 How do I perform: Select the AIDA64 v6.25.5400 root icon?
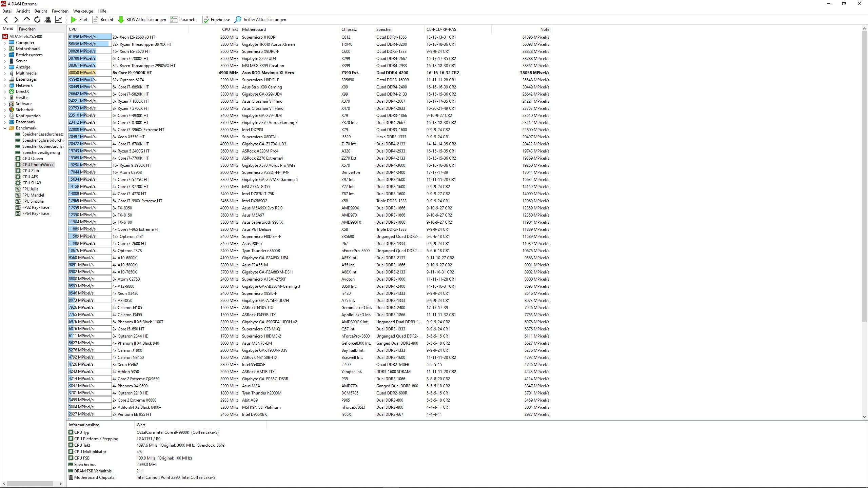(5, 37)
